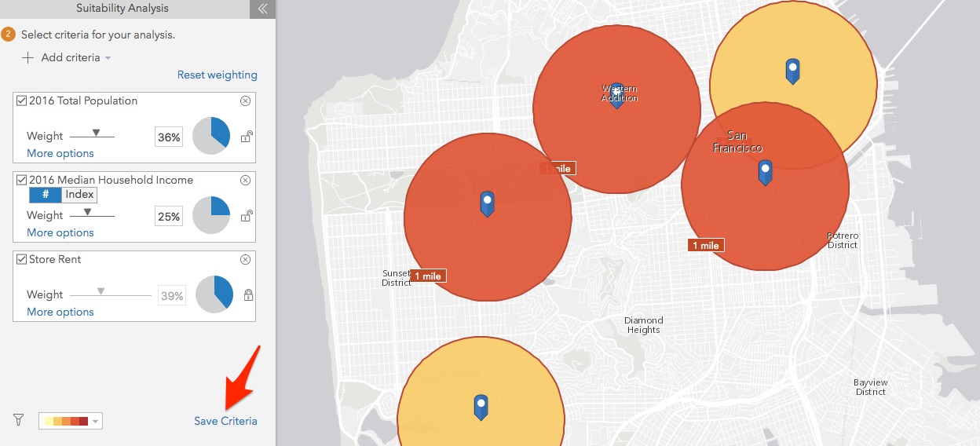Adjust the Median Household Income weight slider

point(87,212)
